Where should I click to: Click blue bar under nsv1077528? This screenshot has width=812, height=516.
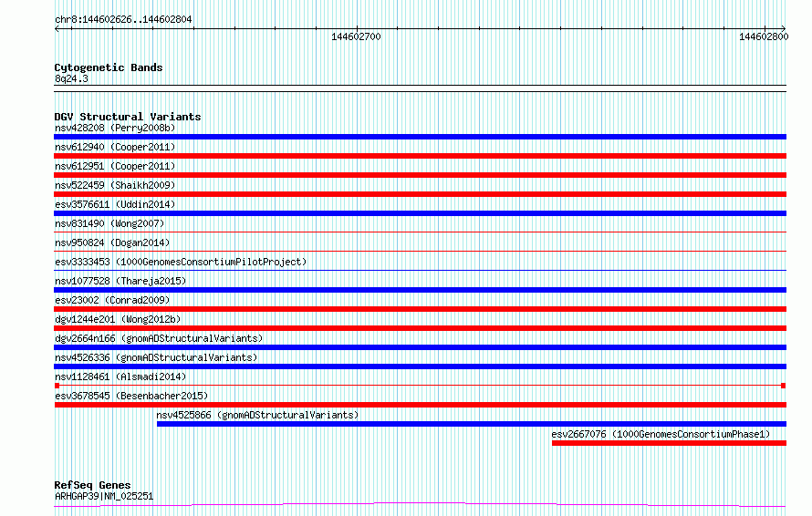point(420,290)
